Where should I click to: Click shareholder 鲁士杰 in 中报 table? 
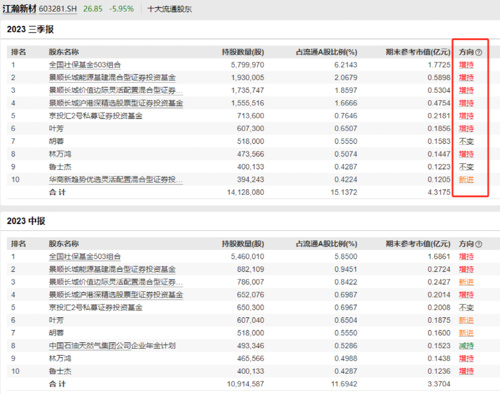point(60,371)
